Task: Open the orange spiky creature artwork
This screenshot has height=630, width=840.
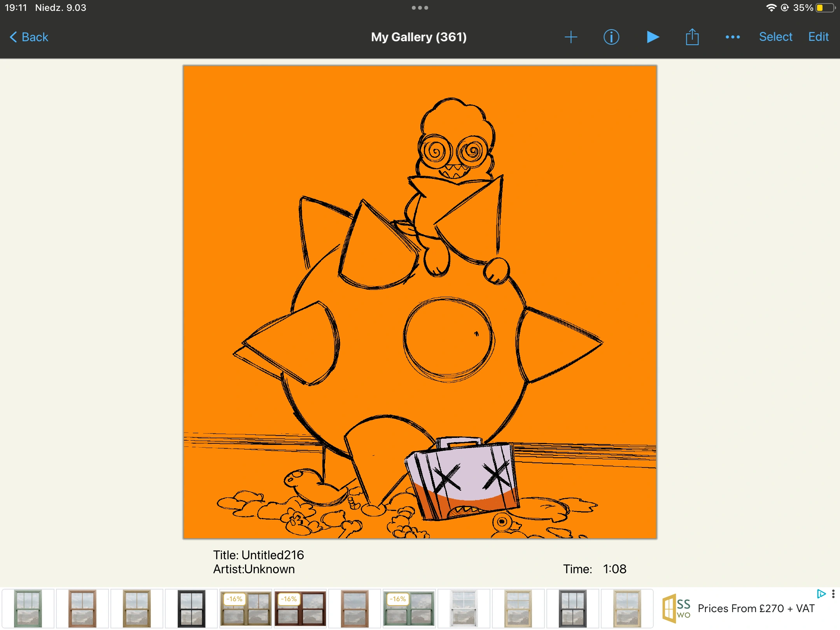Action: point(420,302)
